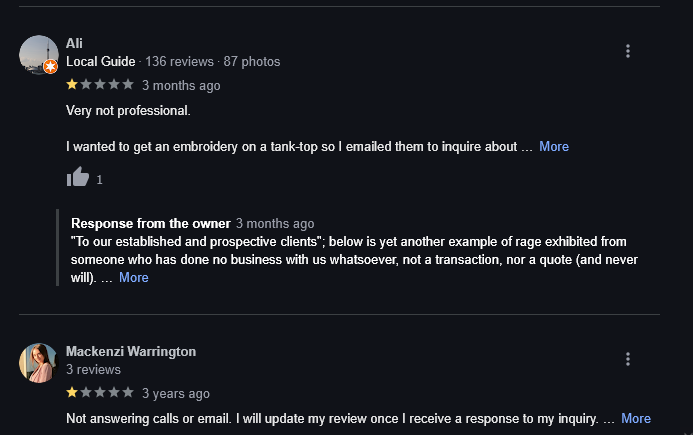Viewport: 693px width, 435px height.
Task: Click Ali's "136 reviews · 87 photos" details
Action: pos(213,61)
